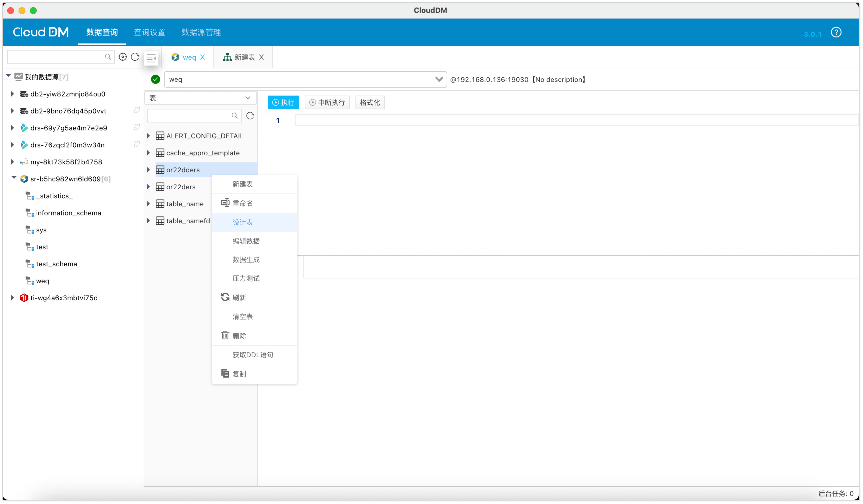Viewport: 863px width, 504px height.
Task: Click link icon beside db2-9bno76dq45p0vvt
Action: 137,110
